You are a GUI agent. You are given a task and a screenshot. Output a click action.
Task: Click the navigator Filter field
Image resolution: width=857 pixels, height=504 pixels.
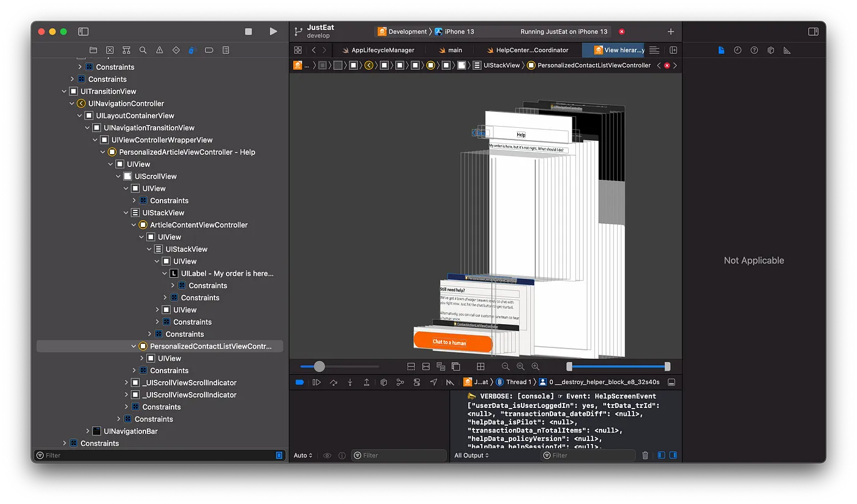[159, 455]
